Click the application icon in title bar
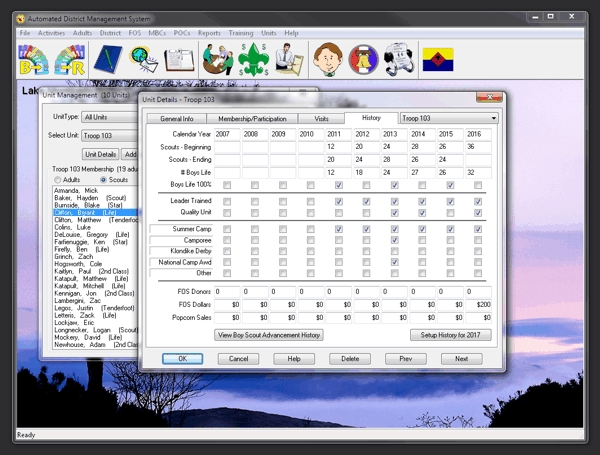Viewport: 600px width, 455px height. tap(21, 19)
